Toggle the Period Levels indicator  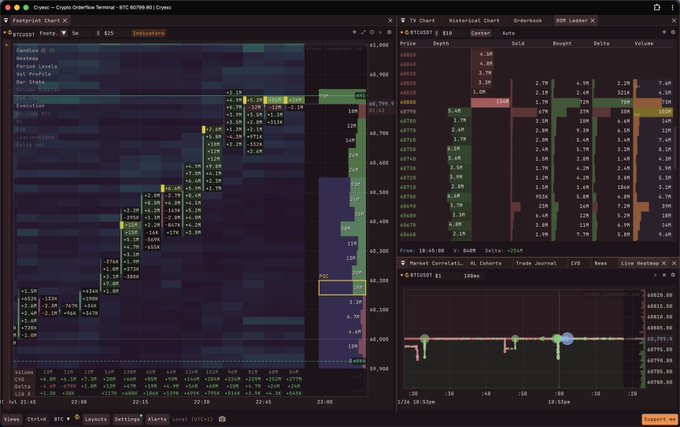click(x=36, y=66)
